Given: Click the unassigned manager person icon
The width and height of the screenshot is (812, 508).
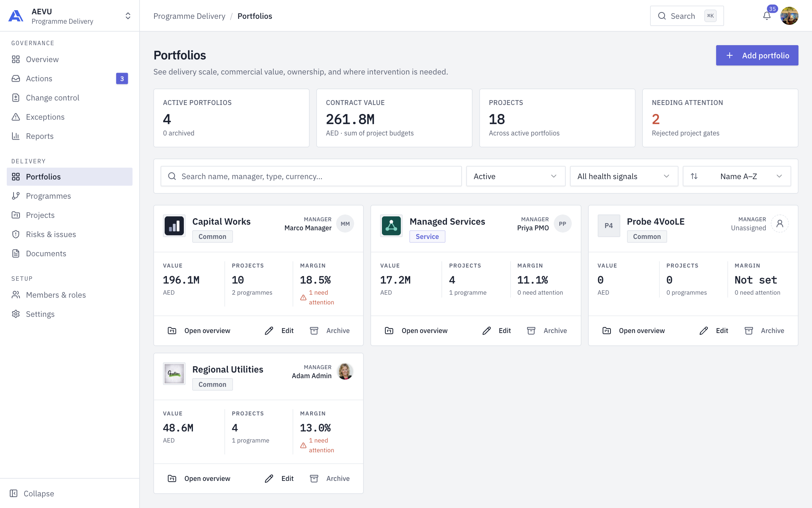Looking at the screenshot, I should [780, 224].
